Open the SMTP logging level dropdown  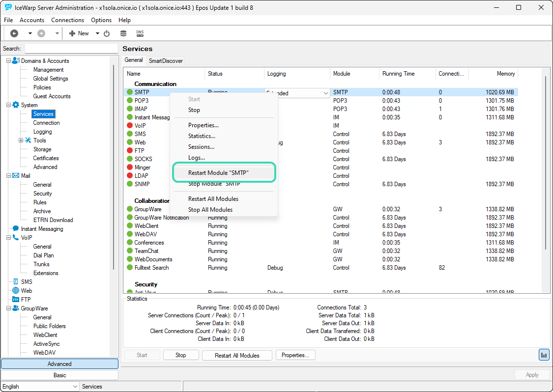325,93
